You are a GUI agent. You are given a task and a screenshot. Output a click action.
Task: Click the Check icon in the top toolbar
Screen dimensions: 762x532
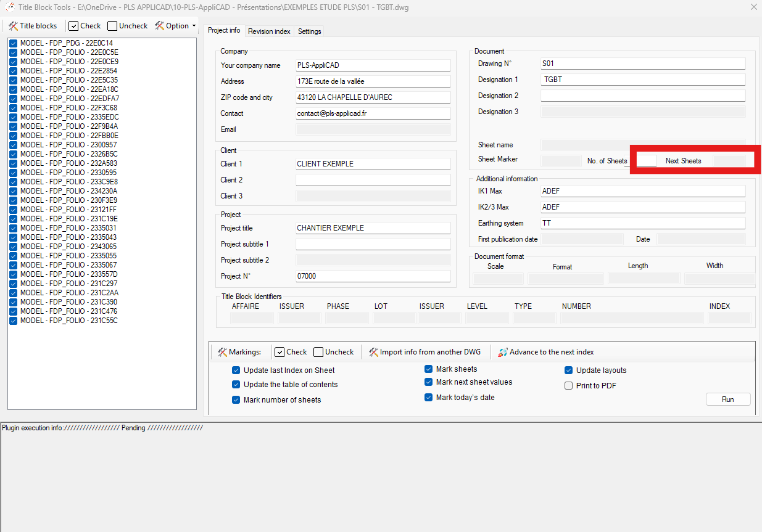[x=73, y=26]
